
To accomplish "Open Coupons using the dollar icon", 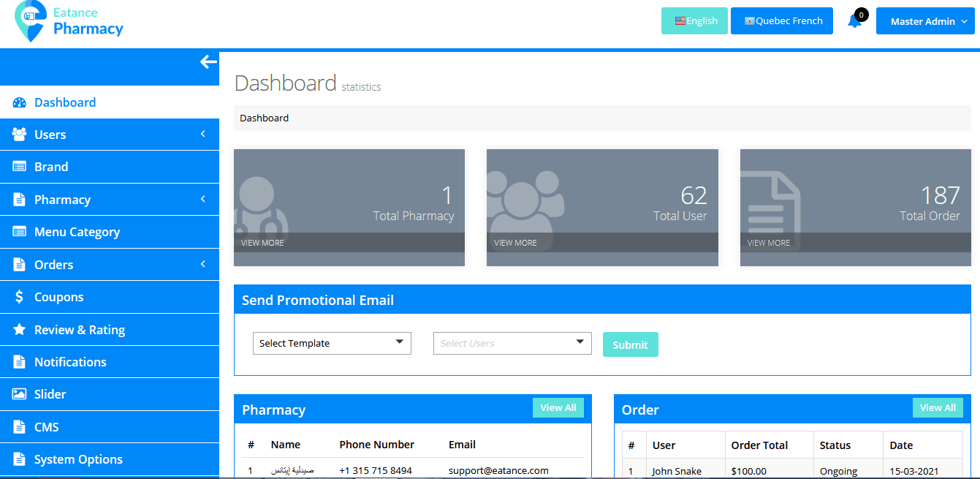I will point(20,297).
